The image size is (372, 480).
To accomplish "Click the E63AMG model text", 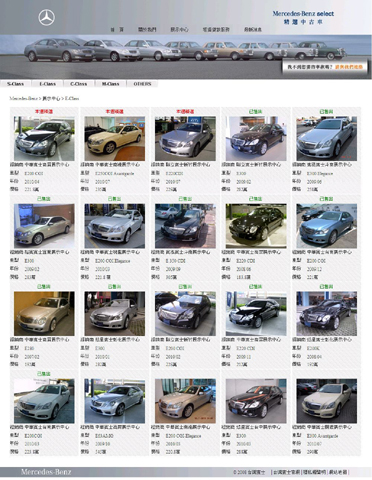I will 104,436.
